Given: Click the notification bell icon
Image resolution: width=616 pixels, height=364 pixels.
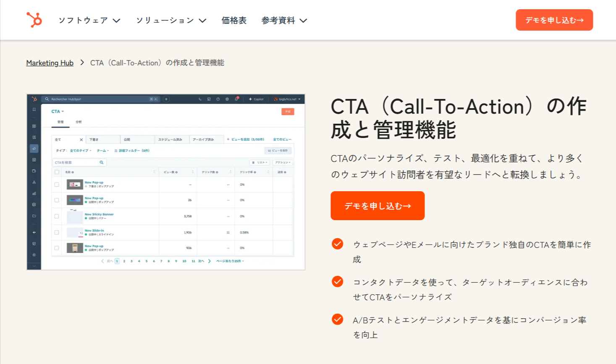Looking at the screenshot, I should 236,99.
